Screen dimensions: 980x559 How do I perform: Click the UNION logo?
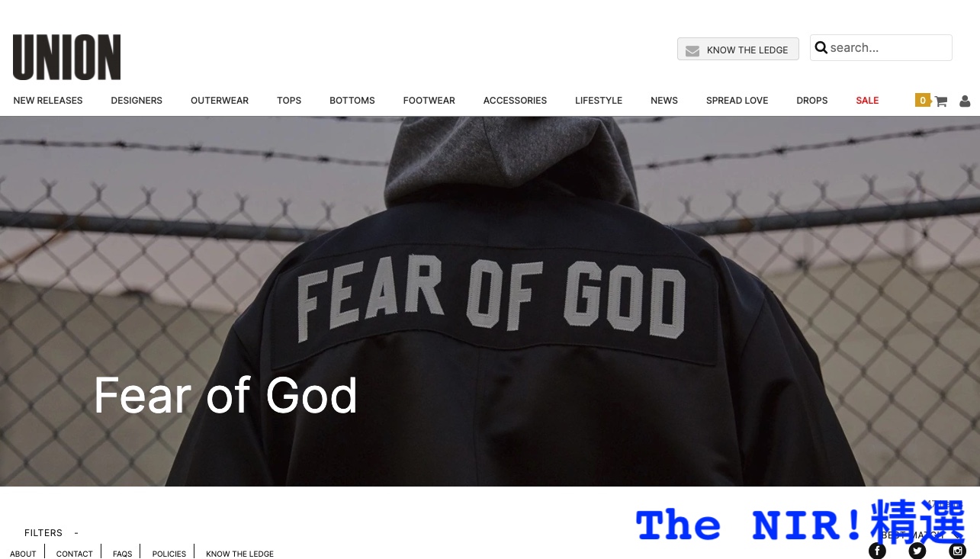pos(66,57)
